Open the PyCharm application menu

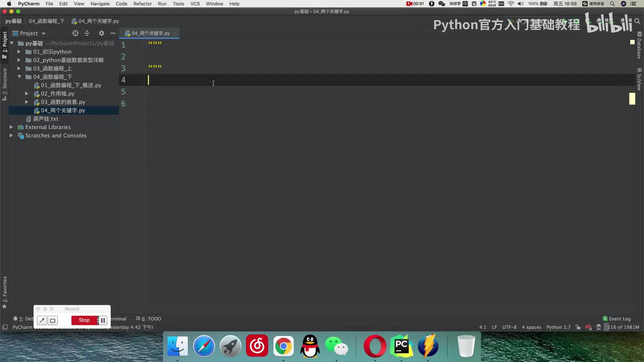(29, 4)
